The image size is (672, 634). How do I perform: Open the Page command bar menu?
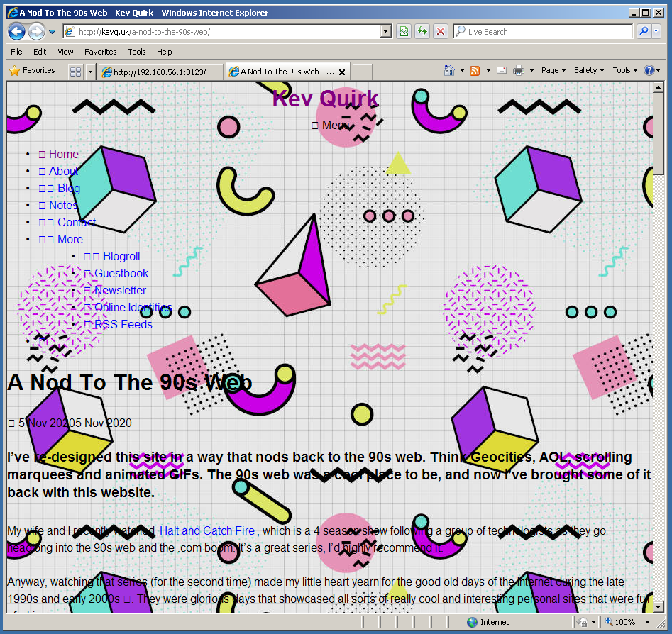553,70
